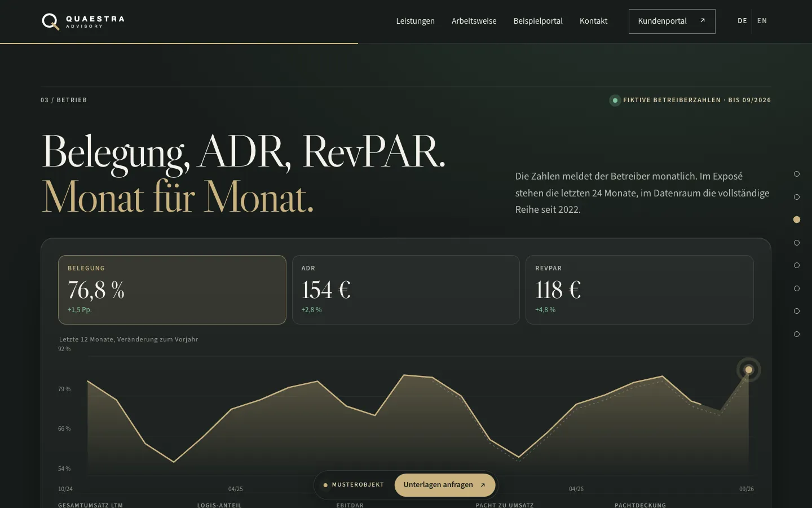Click the '03 / BETRIEB' section label
This screenshot has height=508, width=812.
pyautogui.click(x=64, y=100)
